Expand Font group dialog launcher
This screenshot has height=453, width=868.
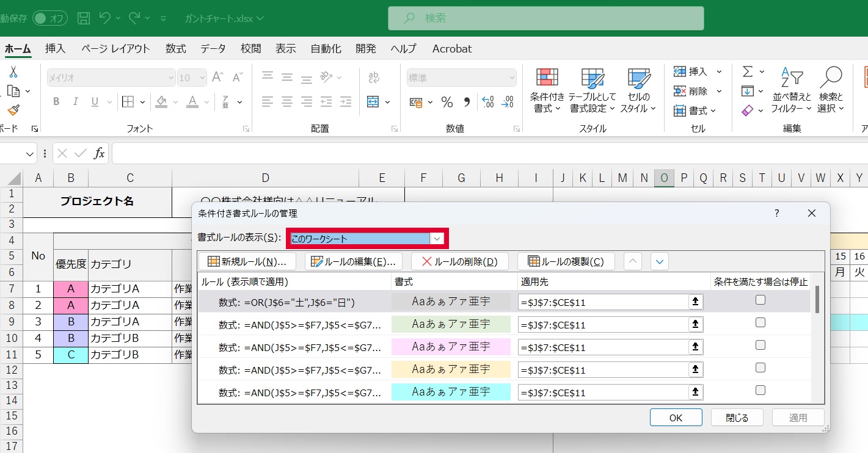click(246, 129)
